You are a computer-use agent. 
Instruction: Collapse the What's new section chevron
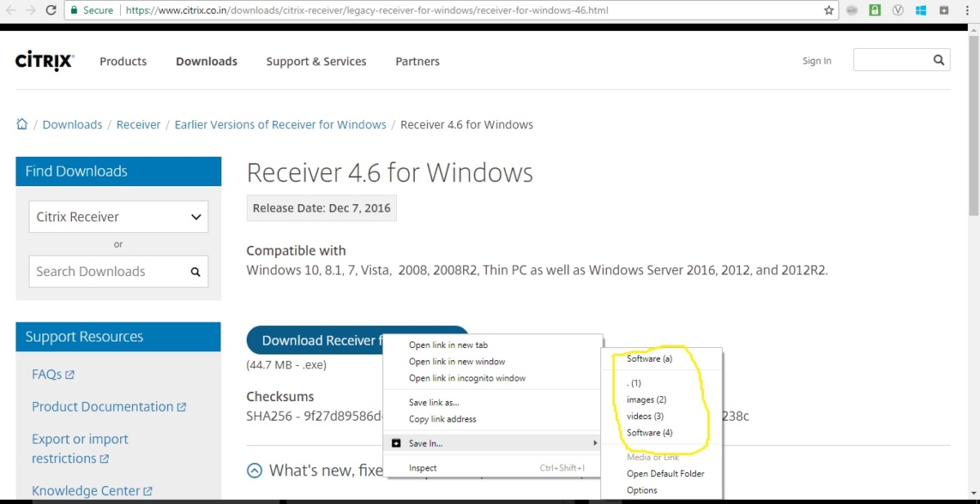point(254,470)
